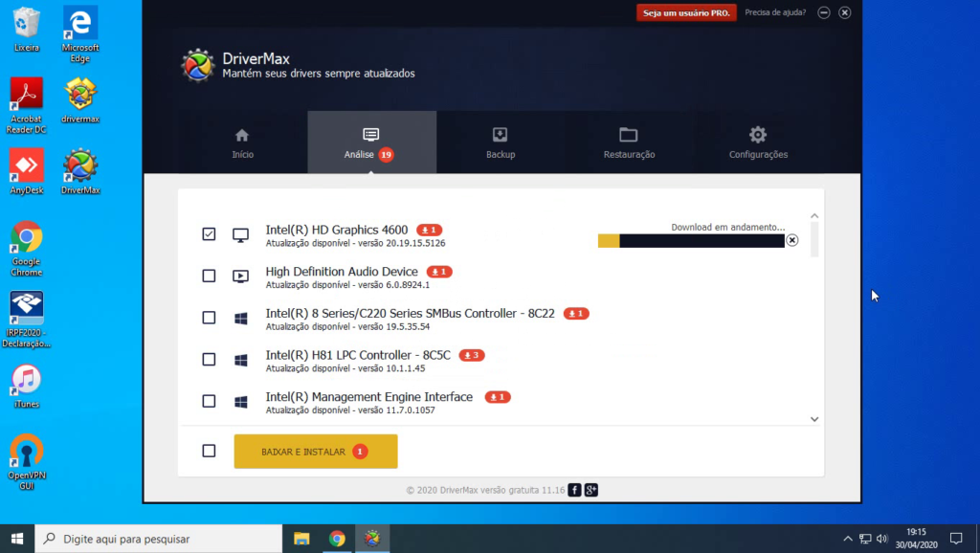This screenshot has width=980, height=553.
Task: Open the Início home tab
Action: (x=242, y=144)
